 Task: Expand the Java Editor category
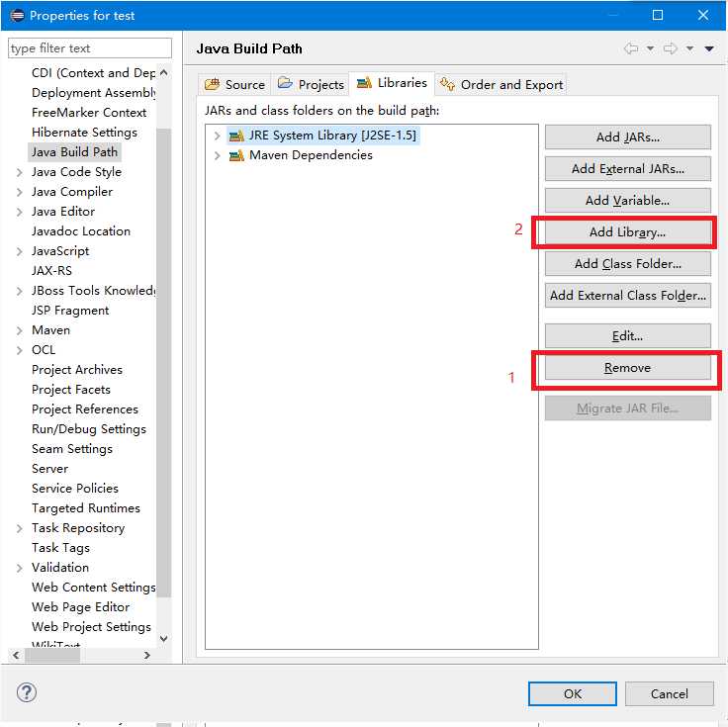tap(19, 212)
